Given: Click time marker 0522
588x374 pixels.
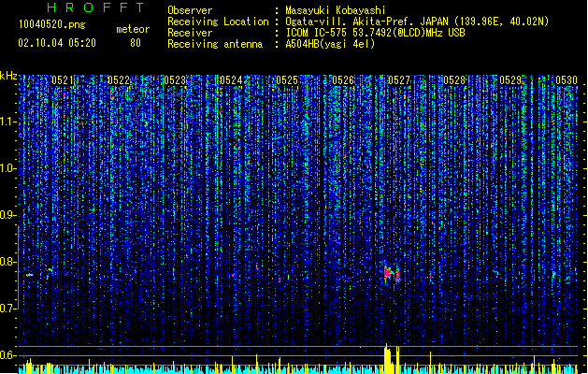Looking at the screenshot, I should (x=119, y=80).
